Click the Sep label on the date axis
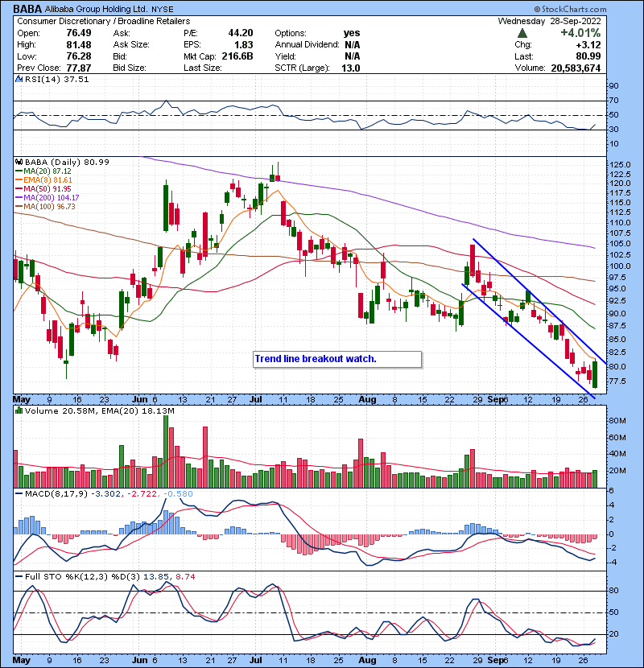 tap(498, 399)
